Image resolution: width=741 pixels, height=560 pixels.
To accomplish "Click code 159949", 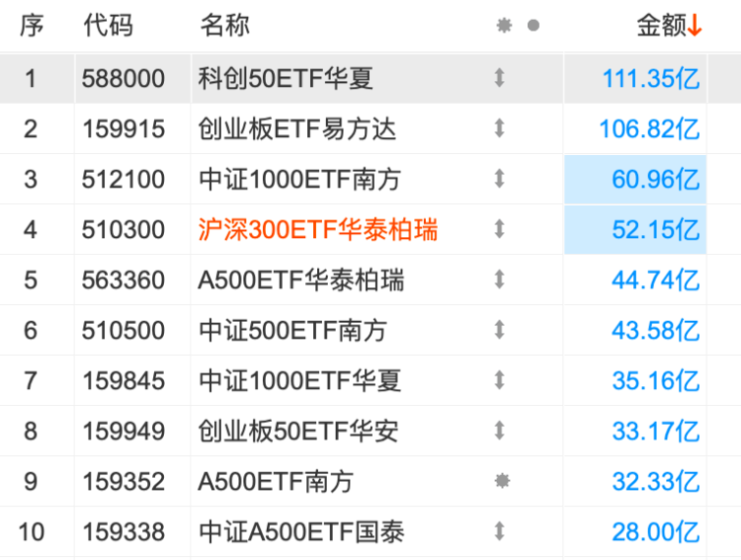I will click(x=123, y=431).
